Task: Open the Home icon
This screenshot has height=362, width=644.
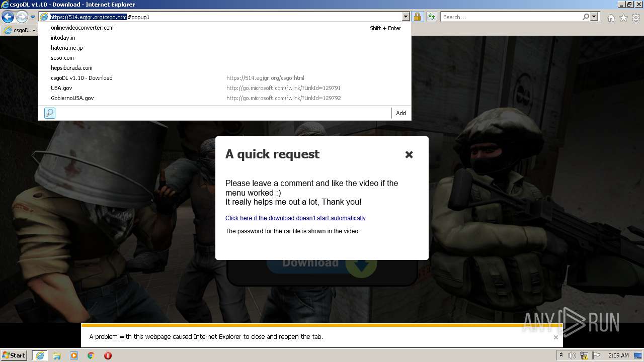Action: (x=611, y=18)
